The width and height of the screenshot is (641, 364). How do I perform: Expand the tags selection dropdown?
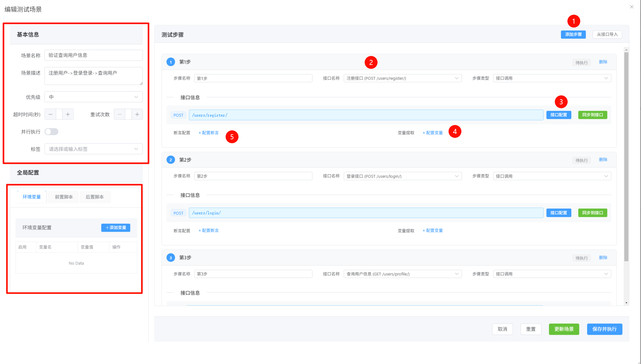pos(94,149)
